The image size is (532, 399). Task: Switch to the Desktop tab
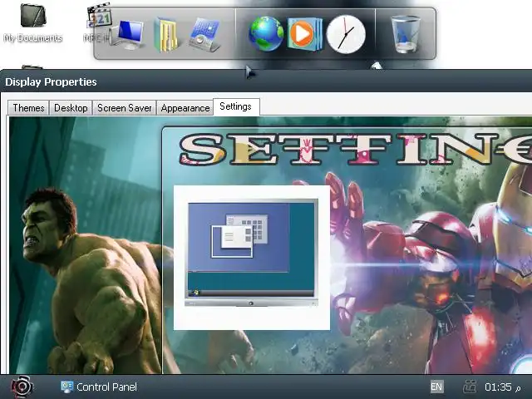tap(71, 108)
